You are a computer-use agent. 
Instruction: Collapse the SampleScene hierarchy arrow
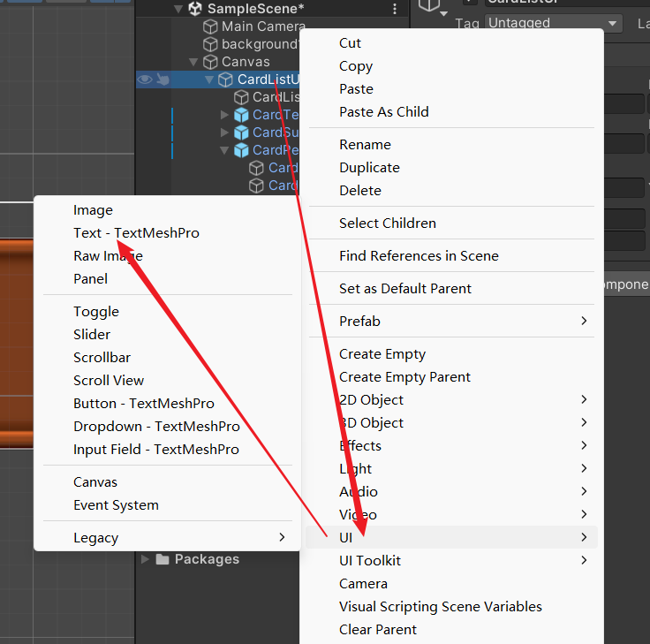point(178,9)
